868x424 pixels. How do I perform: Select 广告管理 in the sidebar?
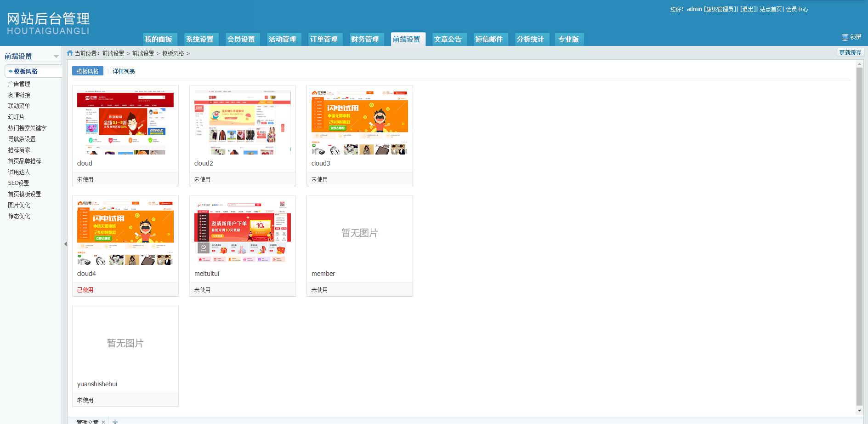pyautogui.click(x=19, y=84)
